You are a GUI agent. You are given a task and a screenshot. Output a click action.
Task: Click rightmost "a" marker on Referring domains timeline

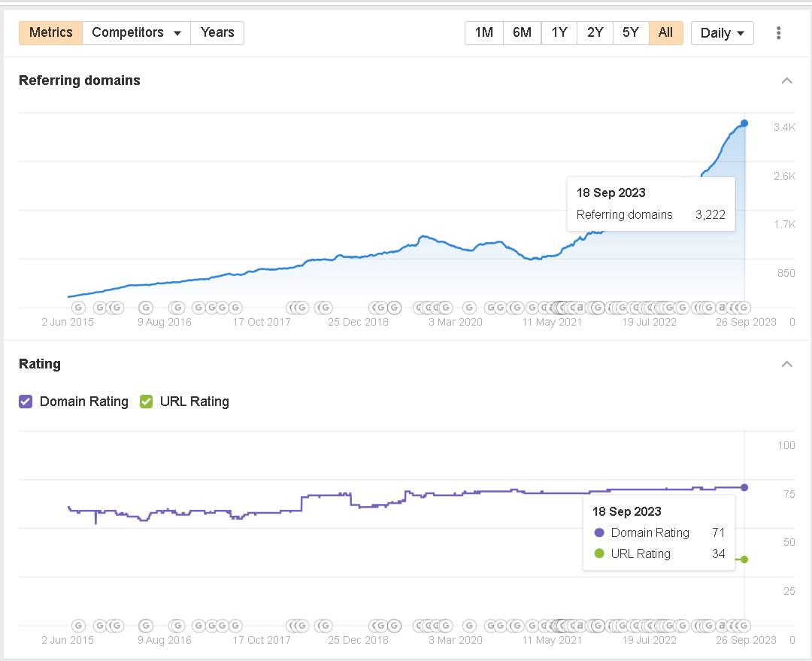[723, 308]
